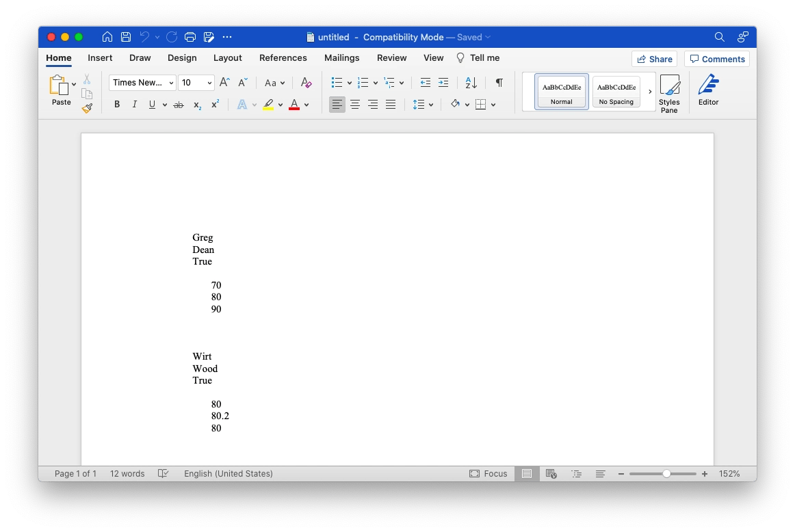
Task: Click the Sort icon in the ribbon
Action: tap(470, 82)
